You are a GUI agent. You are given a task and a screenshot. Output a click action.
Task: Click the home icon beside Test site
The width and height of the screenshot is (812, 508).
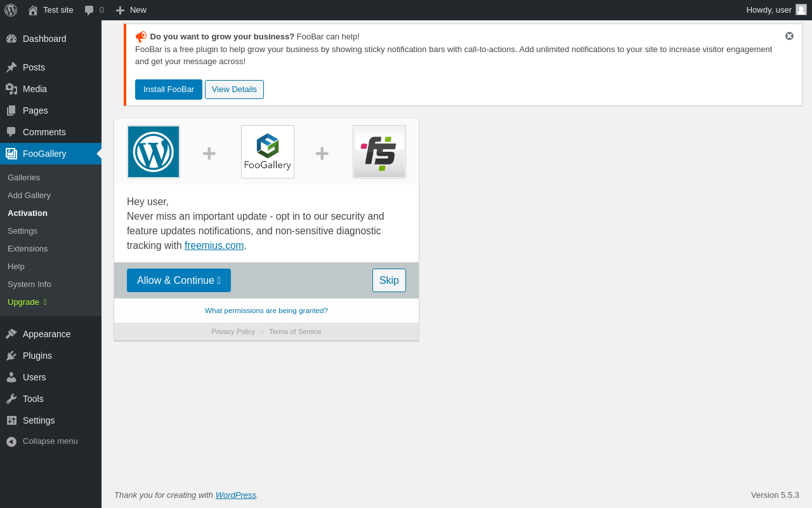click(33, 10)
